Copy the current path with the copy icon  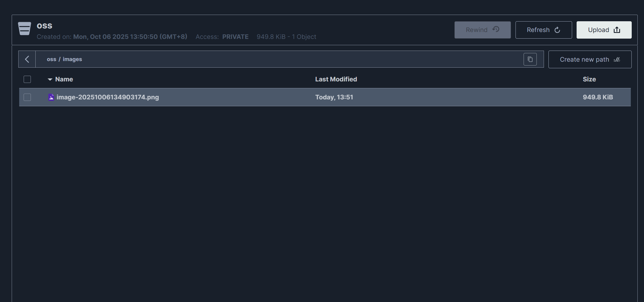coord(530,59)
